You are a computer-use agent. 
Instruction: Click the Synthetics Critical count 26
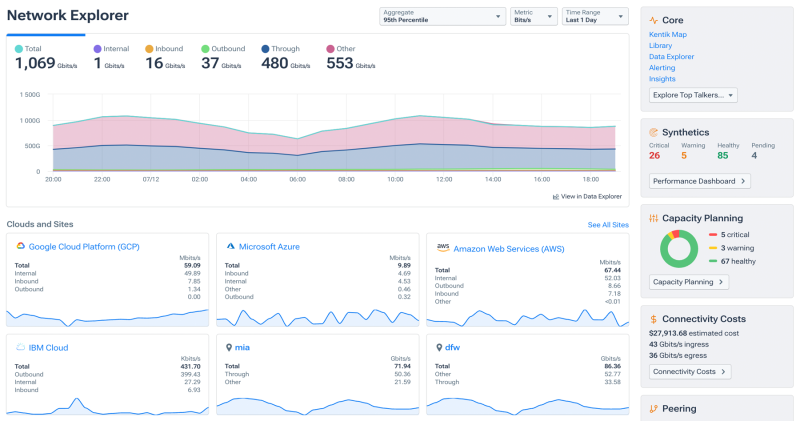[x=655, y=156]
